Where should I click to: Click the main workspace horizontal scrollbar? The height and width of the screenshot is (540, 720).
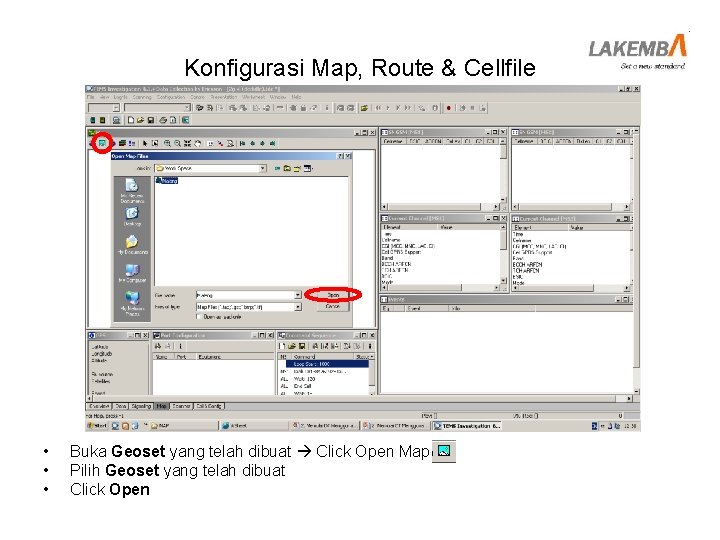point(360,399)
